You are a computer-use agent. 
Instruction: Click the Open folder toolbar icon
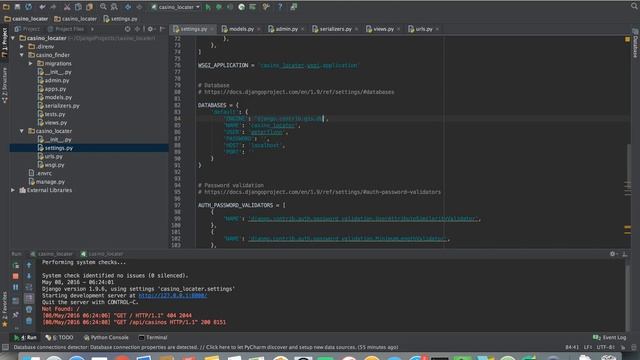coord(6,7)
